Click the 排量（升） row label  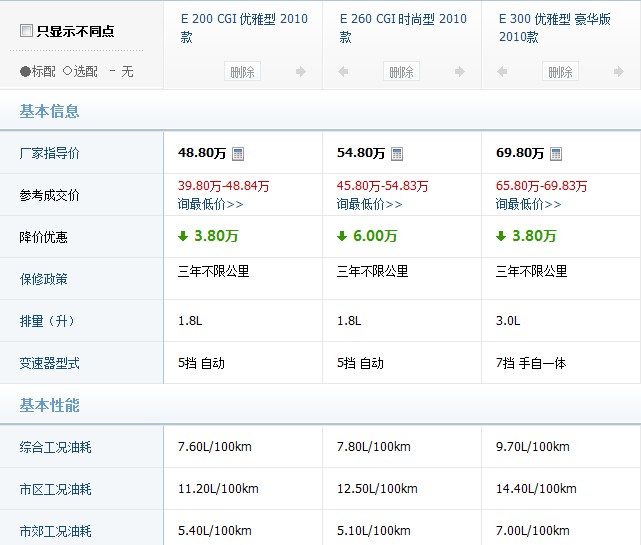[47, 321]
